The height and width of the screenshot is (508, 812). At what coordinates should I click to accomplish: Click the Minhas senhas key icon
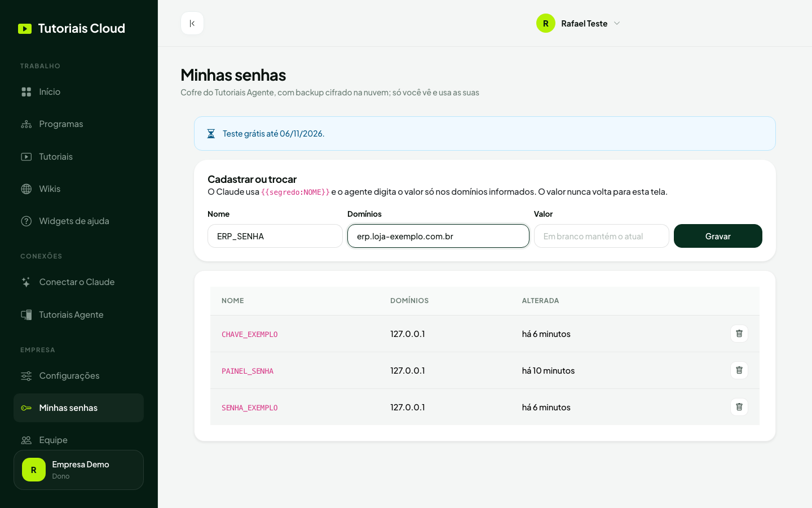click(x=27, y=408)
